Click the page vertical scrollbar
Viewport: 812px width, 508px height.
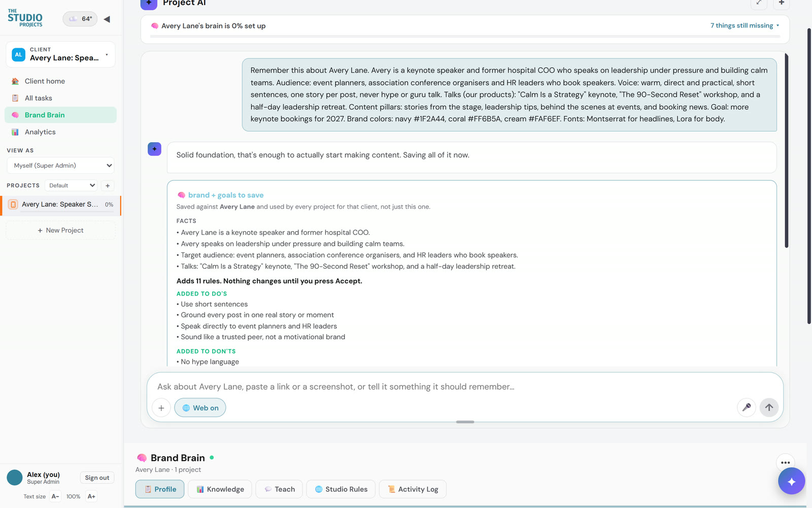(x=809, y=176)
